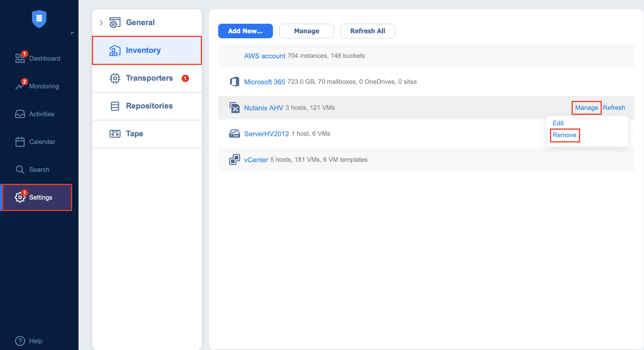Expand the General settings chevron
Image resolution: width=644 pixels, height=350 pixels.
(101, 23)
